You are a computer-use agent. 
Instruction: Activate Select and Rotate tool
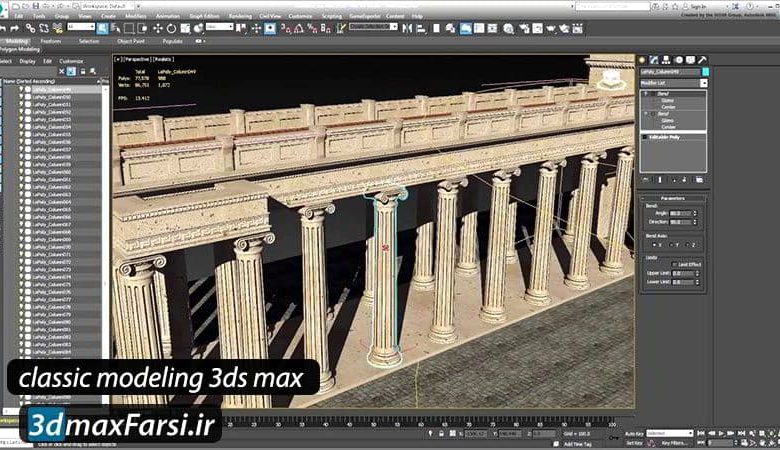(x=171, y=28)
